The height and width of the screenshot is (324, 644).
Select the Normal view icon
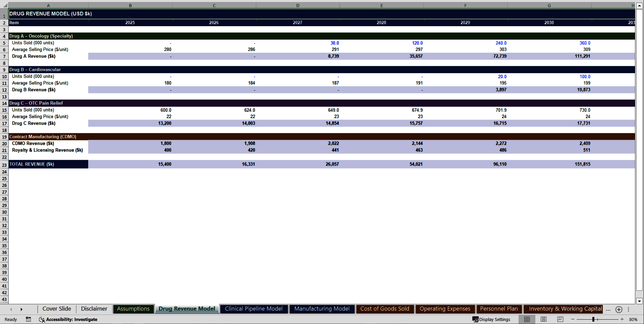pyautogui.click(x=527, y=319)
